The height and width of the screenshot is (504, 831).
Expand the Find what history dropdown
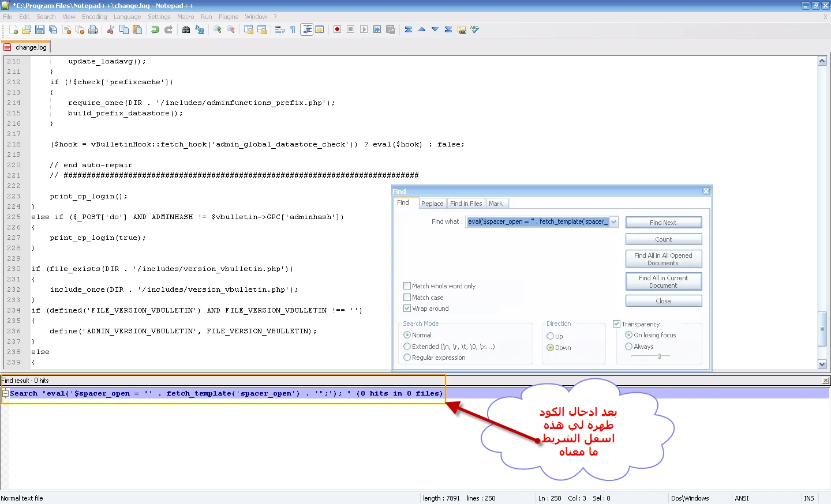[x=613, y=222]
